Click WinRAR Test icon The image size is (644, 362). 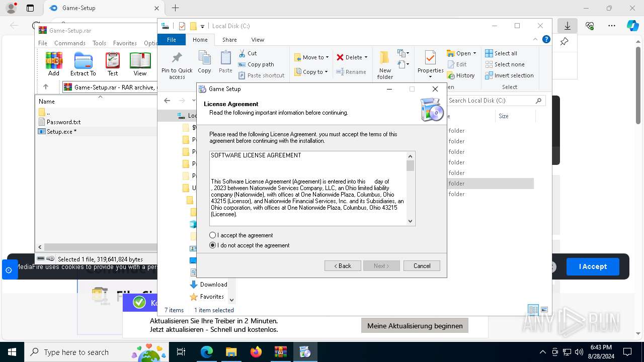point(113,64)
